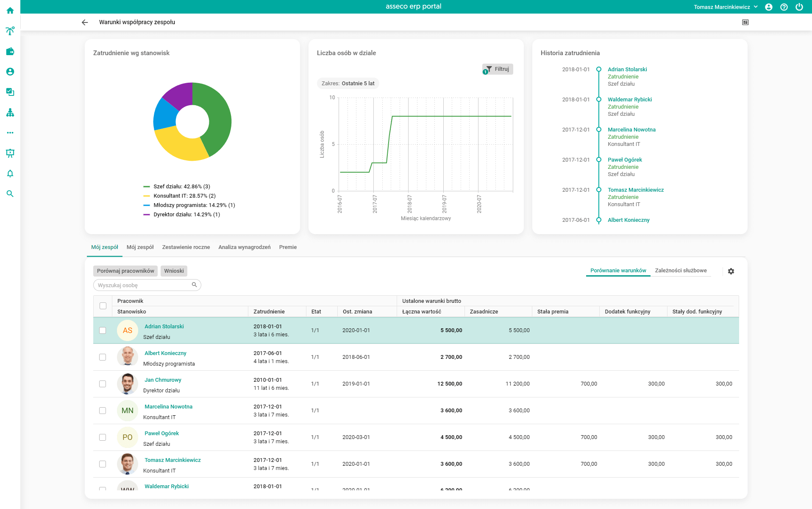The image size is (812, 509).
Task: Toggle the select-all checkbox in table header
Action: pos(103,306)
